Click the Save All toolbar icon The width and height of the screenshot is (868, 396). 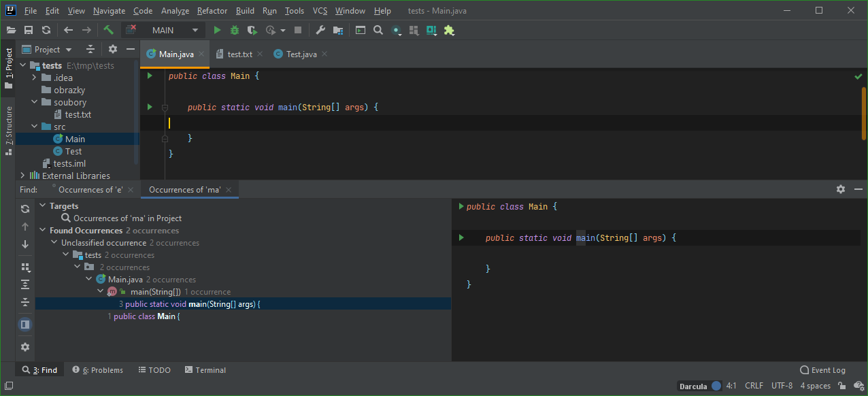(28, 30)
